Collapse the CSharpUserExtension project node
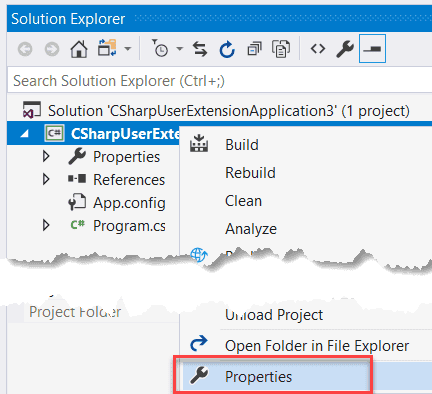The height and width of the screenshot is (394, 432). click(25, 134)
